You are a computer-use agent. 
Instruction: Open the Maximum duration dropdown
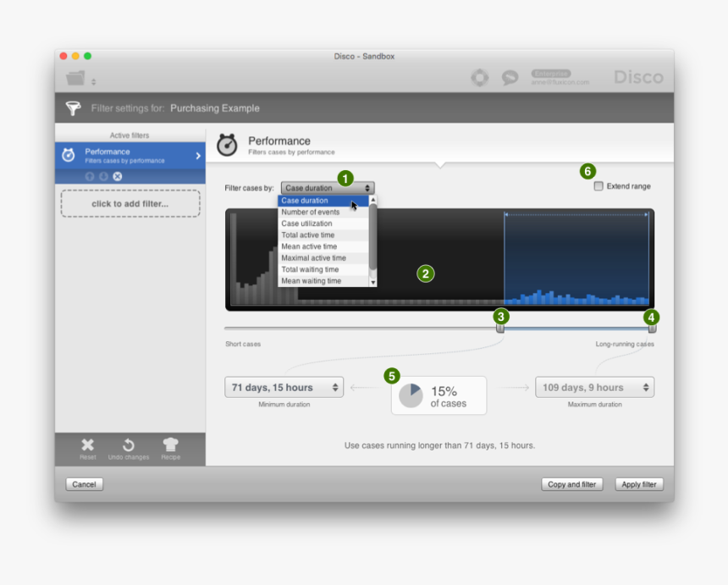tap(595, 387)
